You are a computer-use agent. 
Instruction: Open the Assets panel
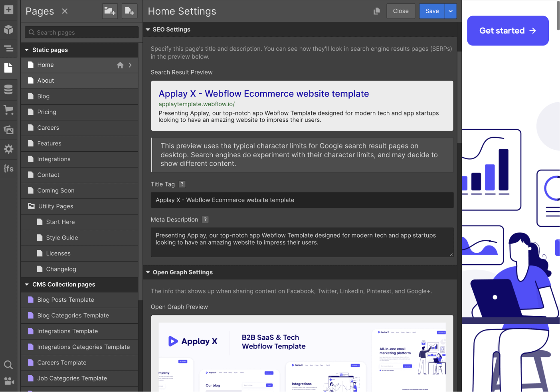click(x=8, y=130)
